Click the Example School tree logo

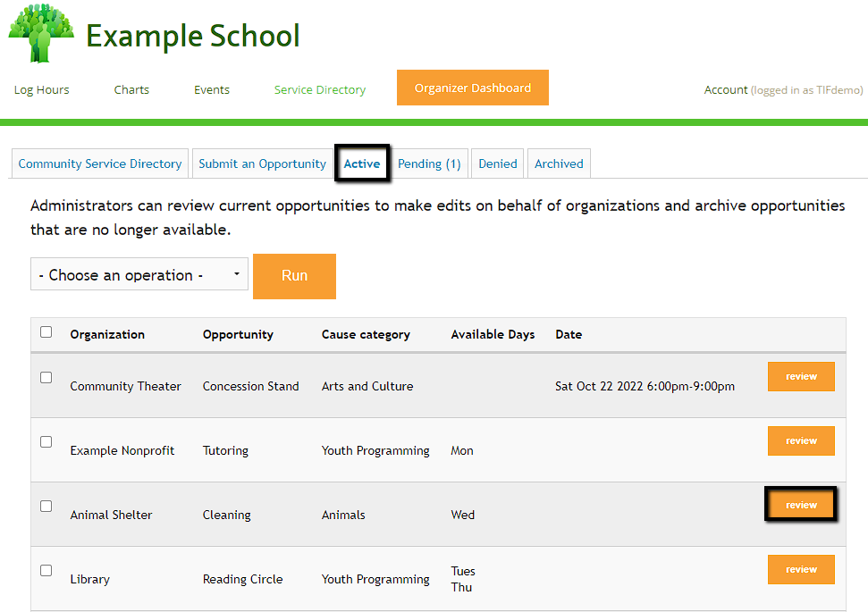point(41,33)
